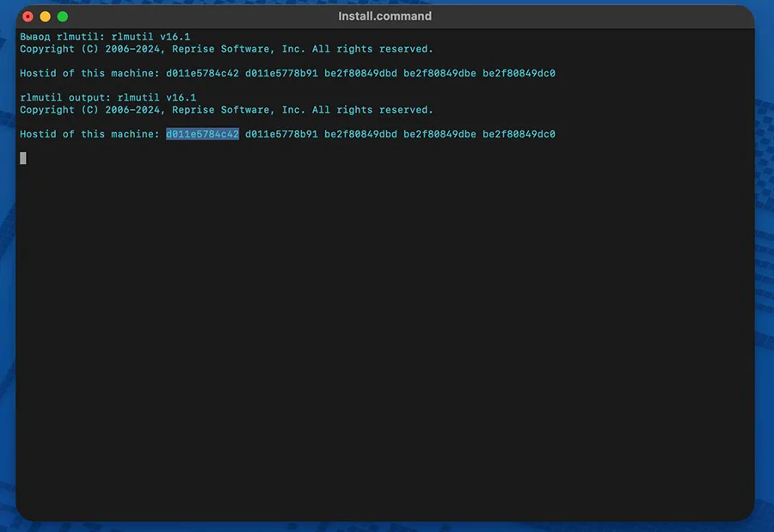
Task: Click the 'Вывод rlmutil: rlmutil v16.1' line
Action: click(105, 37)
